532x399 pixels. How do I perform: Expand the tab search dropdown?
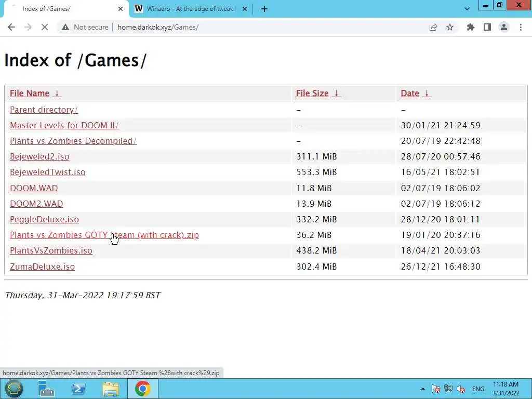pyautogui.click(x=467, y=9)
